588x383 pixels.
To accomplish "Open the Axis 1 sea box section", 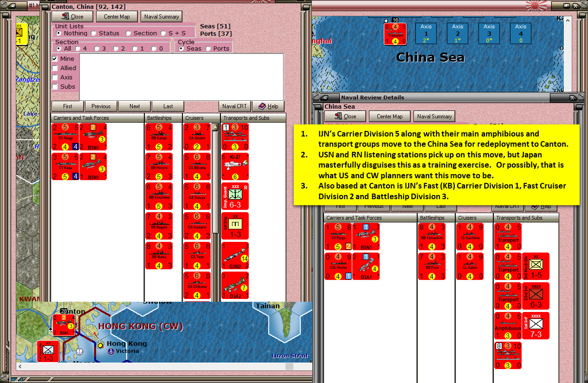I will pos(426,33).
